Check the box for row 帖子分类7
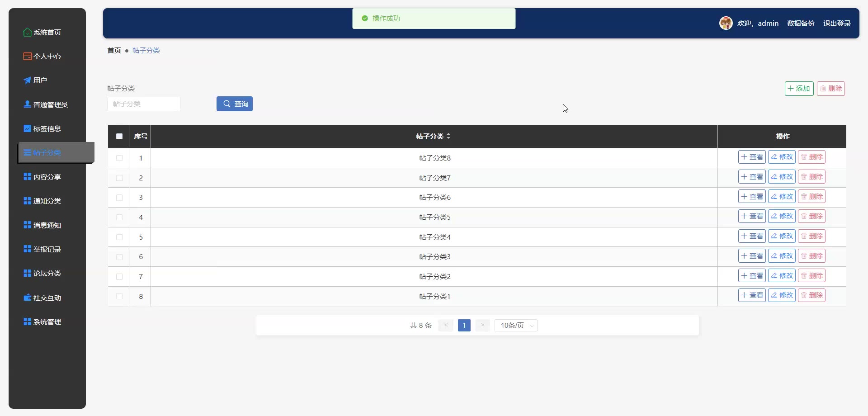Image resolution: width=868 pixels, height=416 pixels. (x=119, y=178)
